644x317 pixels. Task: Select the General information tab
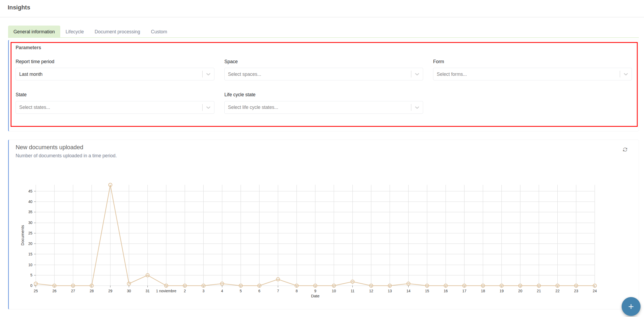34,32
